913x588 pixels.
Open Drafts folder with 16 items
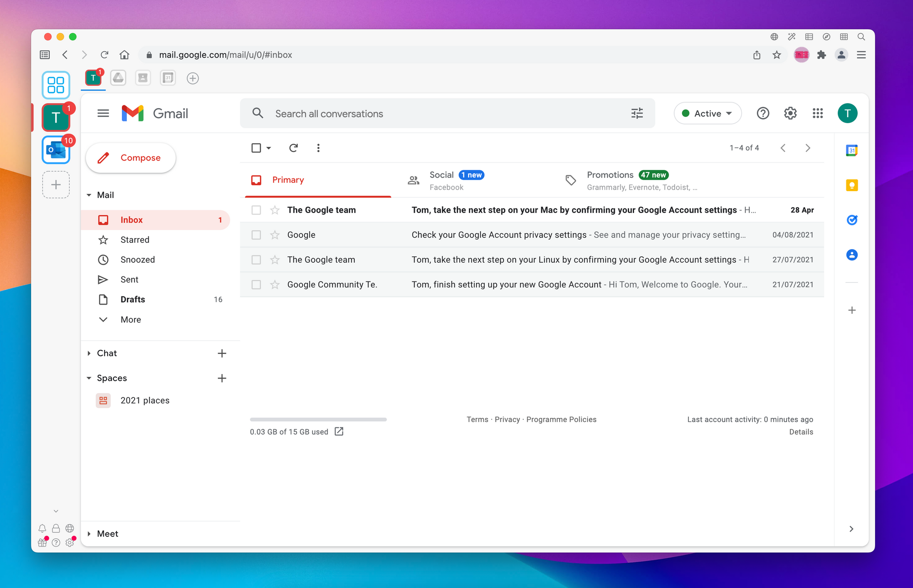pos(132,299)
